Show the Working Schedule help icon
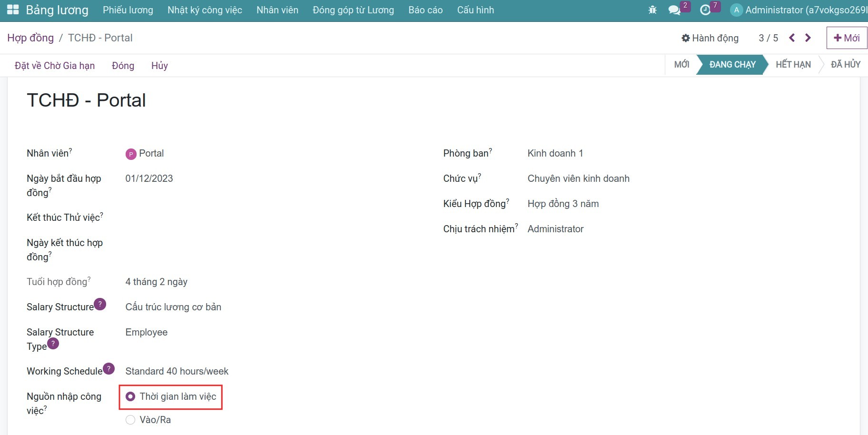 coord(108,368)
